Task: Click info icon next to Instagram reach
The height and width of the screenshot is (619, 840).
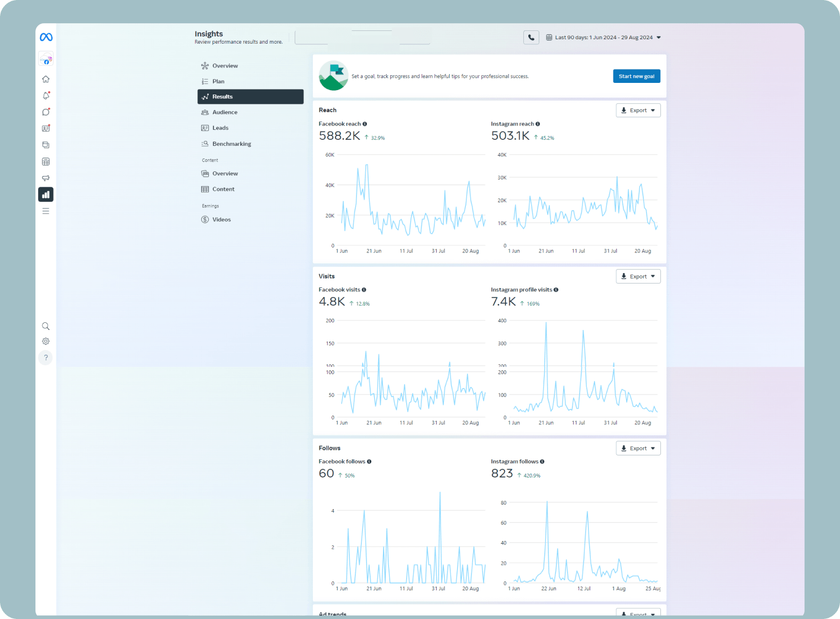Action: tap(538, 124)
